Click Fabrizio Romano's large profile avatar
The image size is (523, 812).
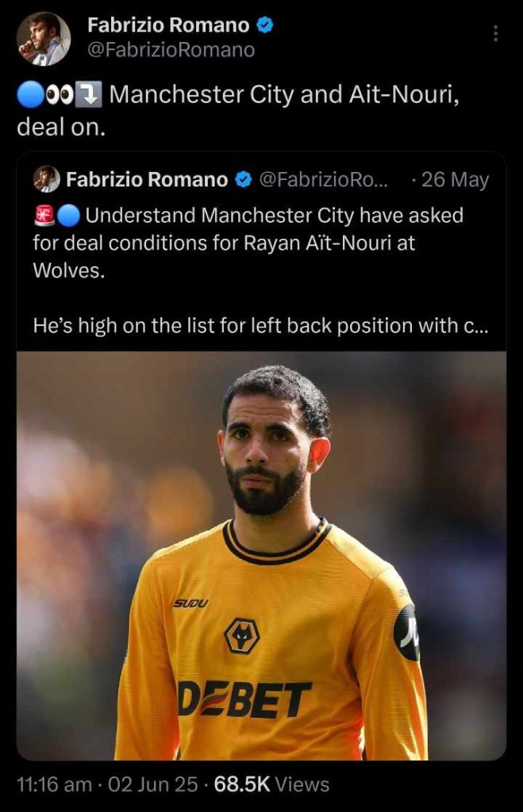(x=44, y=39)
